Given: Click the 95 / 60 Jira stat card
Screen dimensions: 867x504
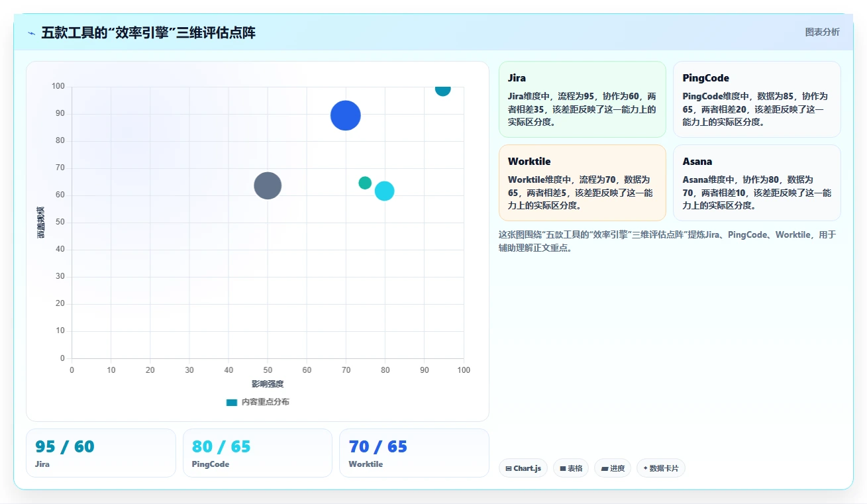Looking at the screenshot, I should tap(101, 453).
